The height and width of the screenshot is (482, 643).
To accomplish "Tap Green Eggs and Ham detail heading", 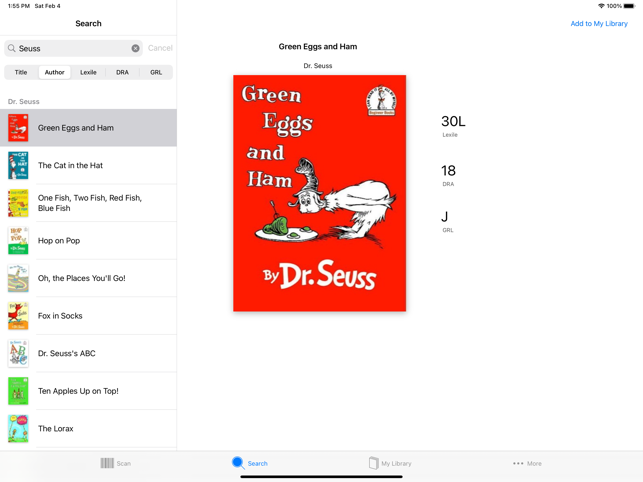I will click(x=318, y=47).
